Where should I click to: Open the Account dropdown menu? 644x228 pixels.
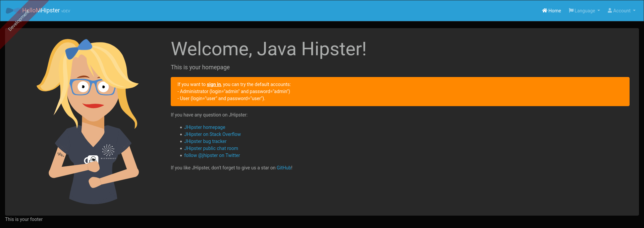[x=622, y=11]
